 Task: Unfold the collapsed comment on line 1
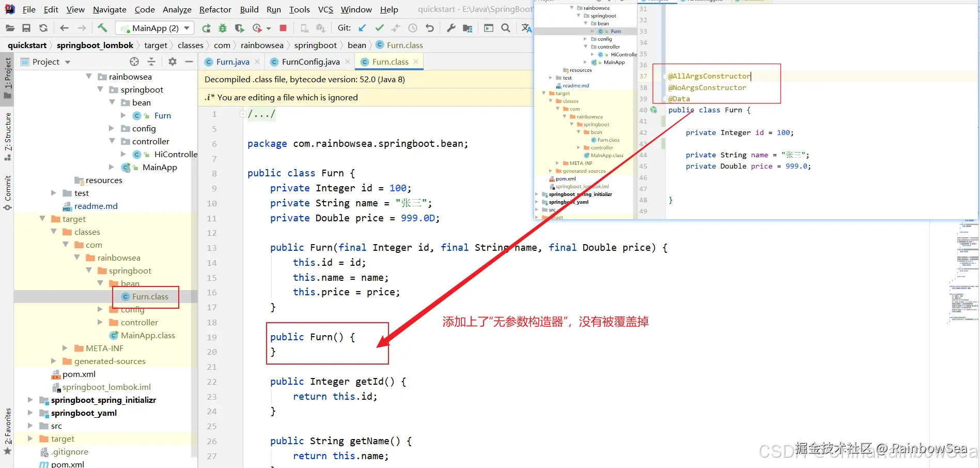243,114
